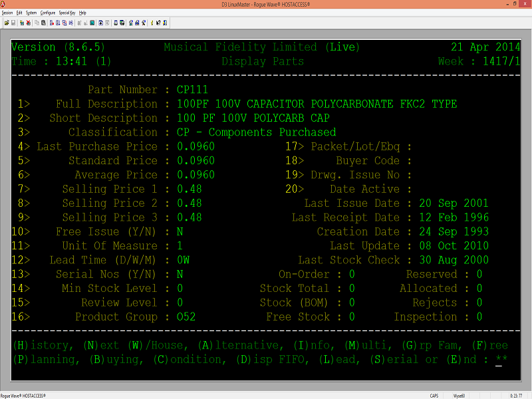
Task: Click the Wyse60 emulation status bar entry
Action: coord(459,396)
